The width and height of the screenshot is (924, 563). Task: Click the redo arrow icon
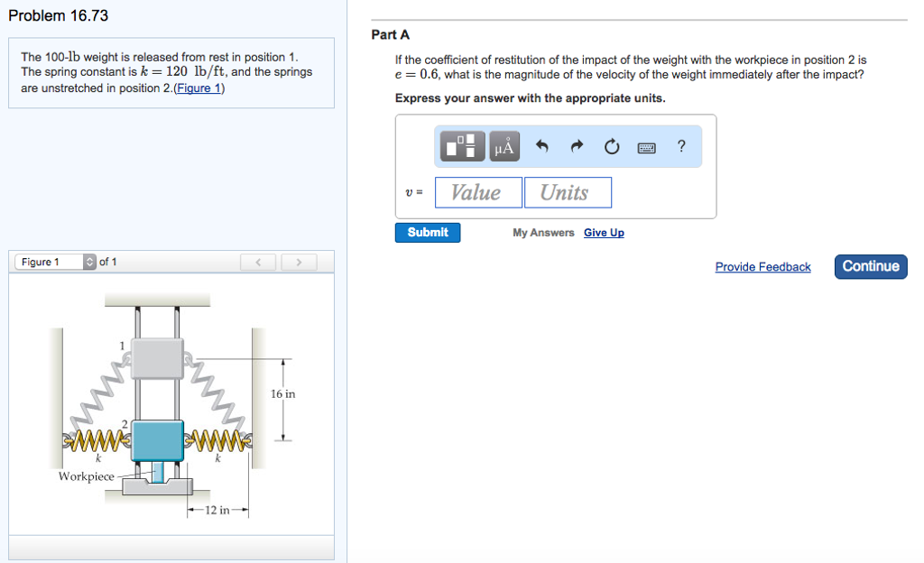(x=577, y=146)
